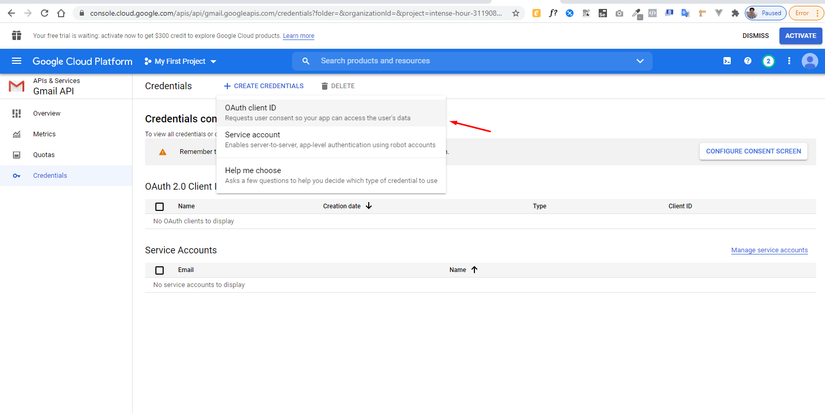
Task: Open the three-dot settings menu
Action: [x=789, y=61]
